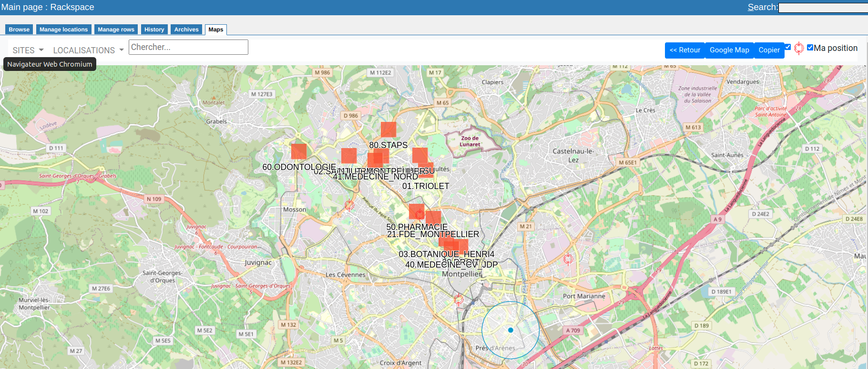
Task: Toggle the checkbox right of Copier button
Action: click(788, 47)
